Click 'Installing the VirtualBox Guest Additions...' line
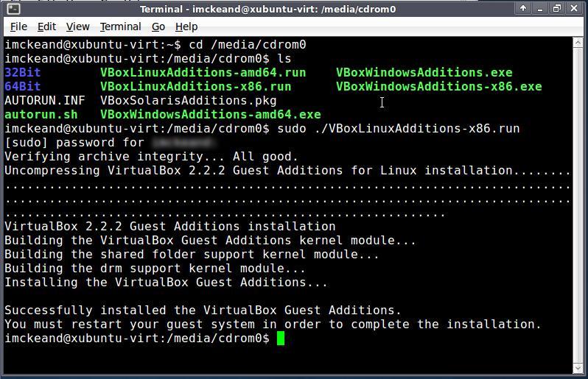Viewport: 588px width, 379px height. [x=166, y=282]
